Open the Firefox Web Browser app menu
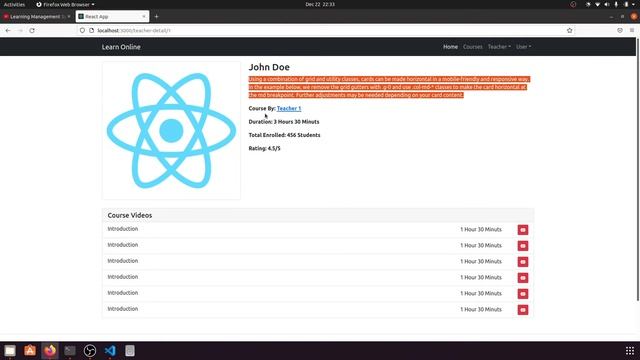The image size is (640, 360). [x=65, y=4]
